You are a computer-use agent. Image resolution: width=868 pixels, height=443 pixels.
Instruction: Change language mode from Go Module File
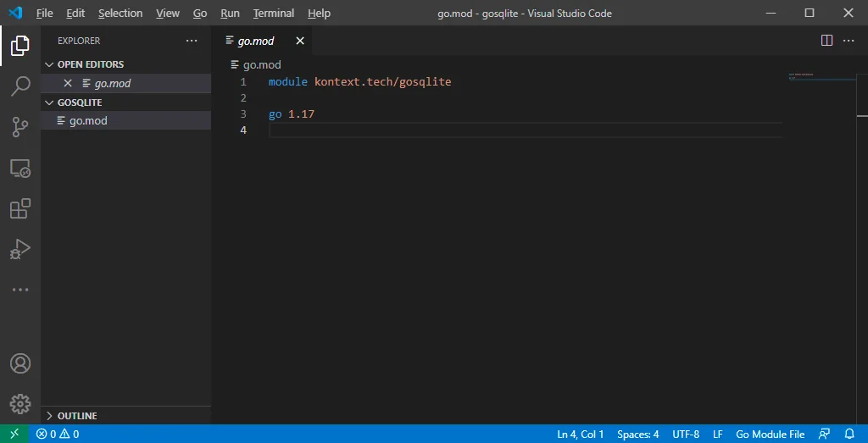coord(770,435)
